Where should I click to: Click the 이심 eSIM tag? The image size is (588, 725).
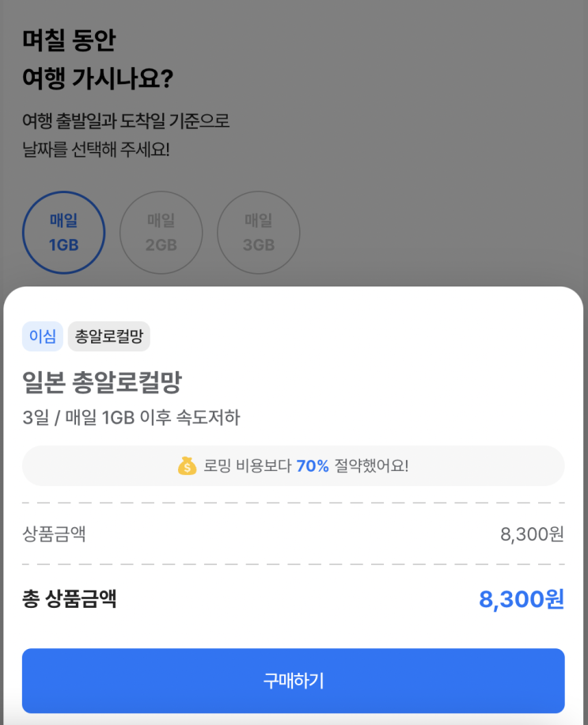[x=43, y=336]
